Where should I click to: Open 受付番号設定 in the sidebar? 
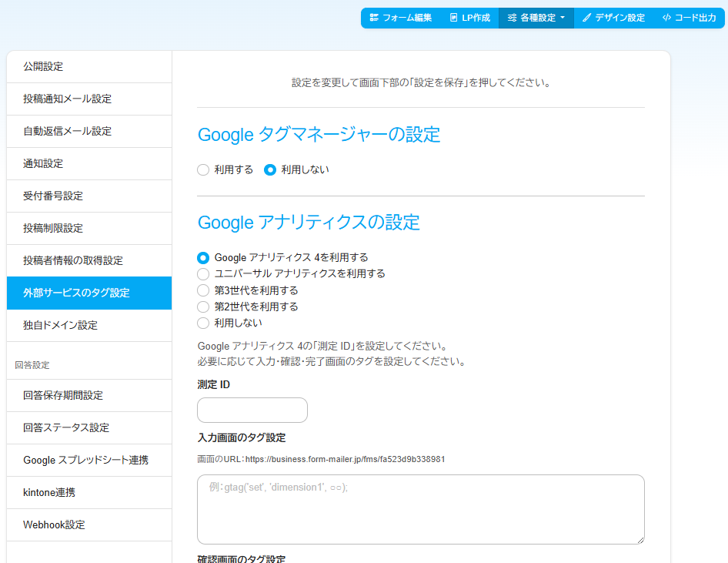89,196
